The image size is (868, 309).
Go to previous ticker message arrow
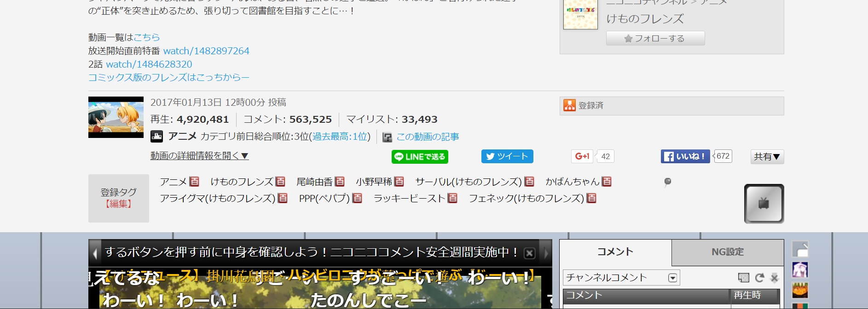click(x=95, y=253)
